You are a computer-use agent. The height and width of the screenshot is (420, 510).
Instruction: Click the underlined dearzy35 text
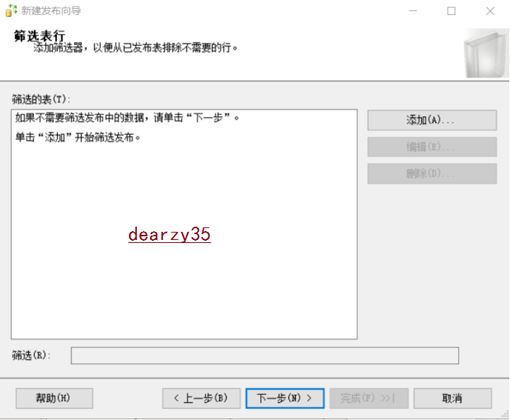pos(169,234)
